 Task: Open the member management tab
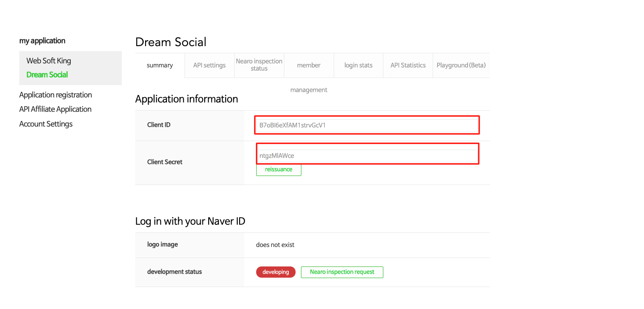point(309,65)
